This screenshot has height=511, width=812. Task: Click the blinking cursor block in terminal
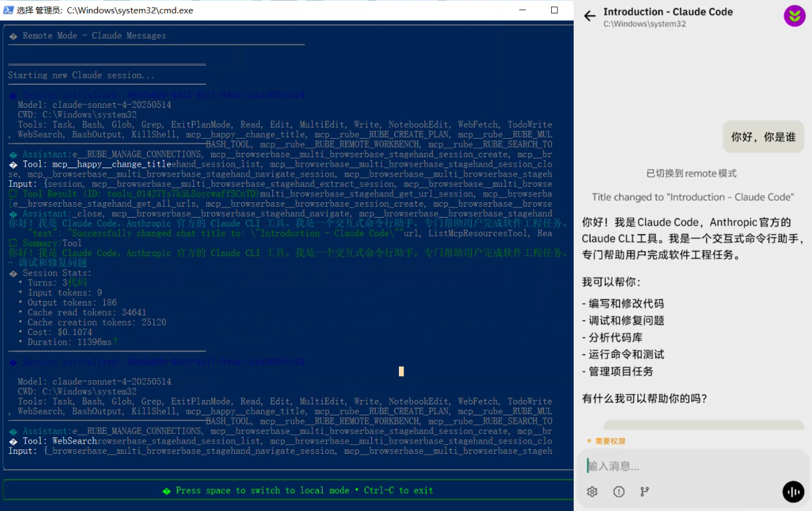click(402, 371)
